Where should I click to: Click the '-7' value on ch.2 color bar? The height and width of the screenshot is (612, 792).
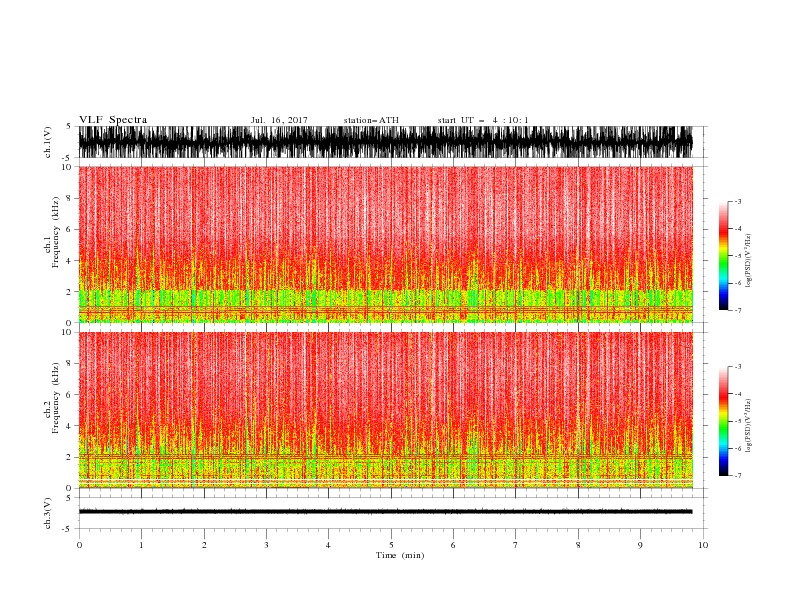tap(737, 475)
